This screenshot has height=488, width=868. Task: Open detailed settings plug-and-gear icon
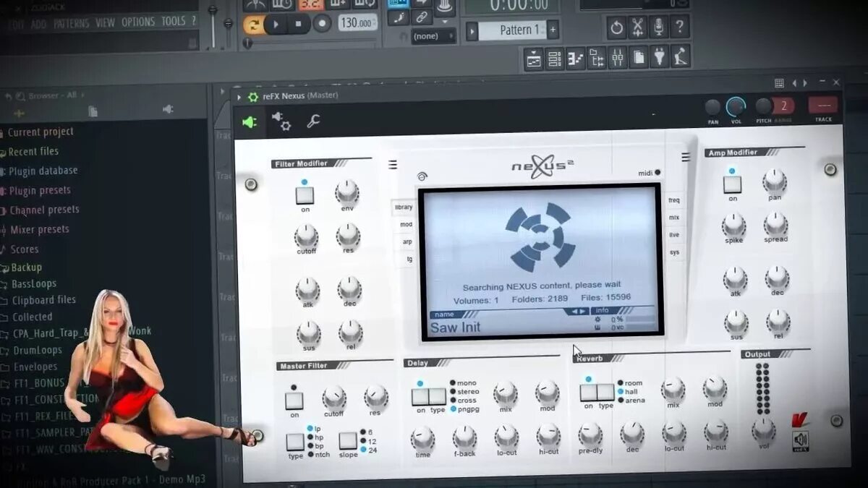point(281,121)
